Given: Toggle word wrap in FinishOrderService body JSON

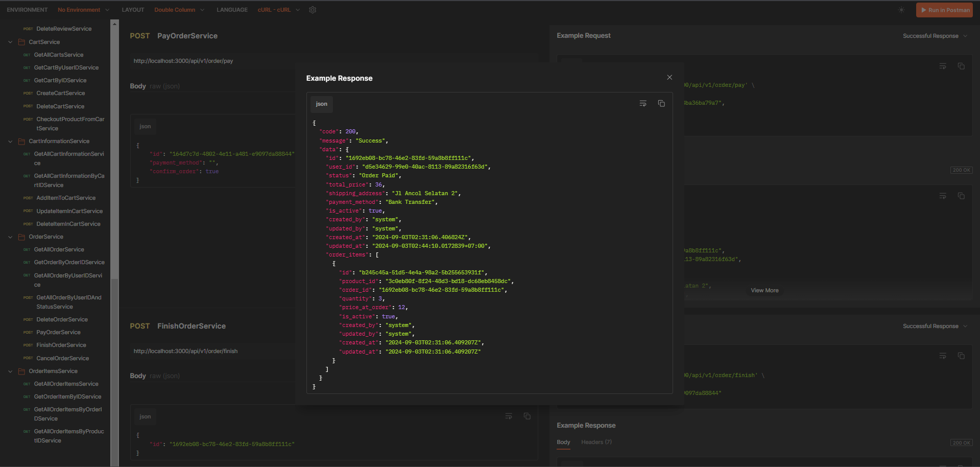Looking at the screenshot, I should click(509, 416).
